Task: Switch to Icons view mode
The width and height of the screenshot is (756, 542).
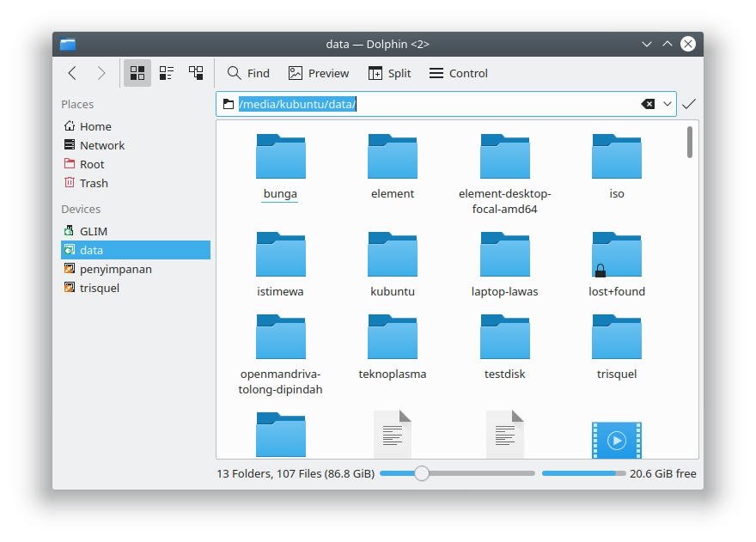Action: 137,73
